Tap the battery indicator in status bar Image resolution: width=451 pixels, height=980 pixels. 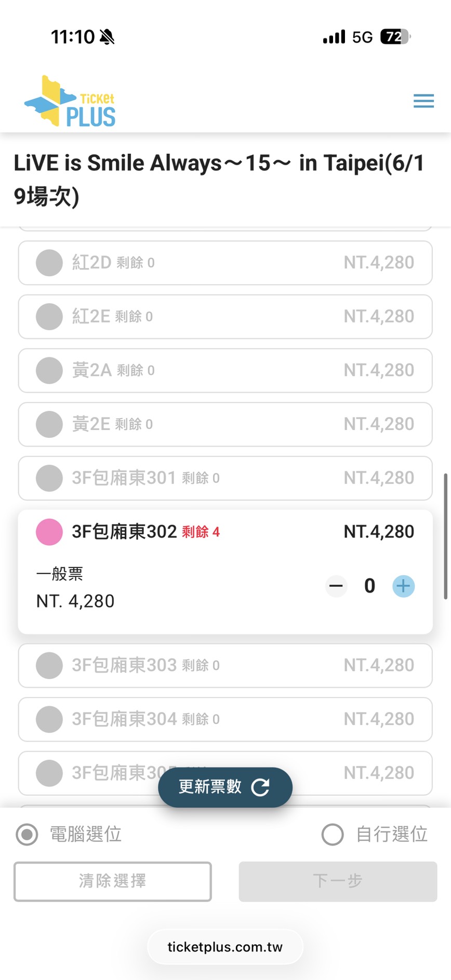pos(395,37)
